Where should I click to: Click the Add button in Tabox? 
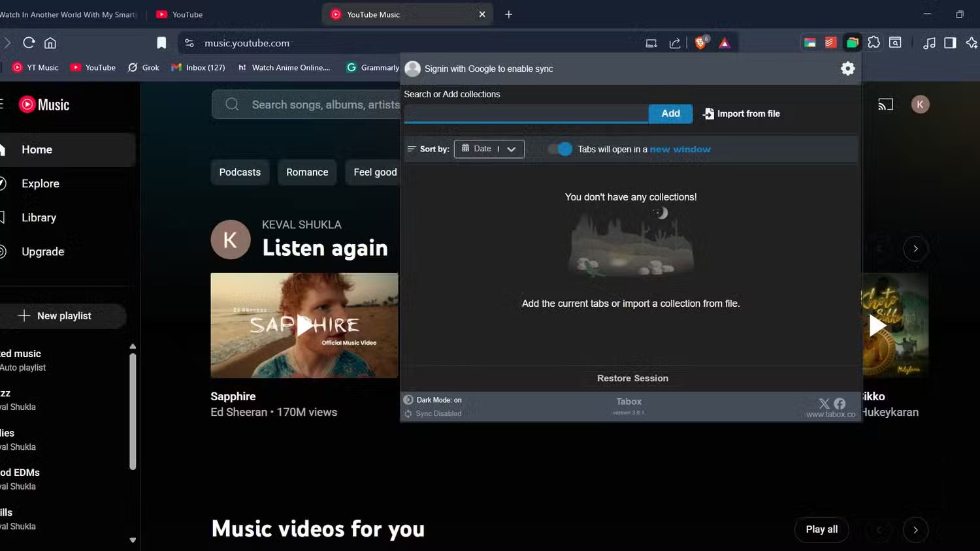point(670,113)
